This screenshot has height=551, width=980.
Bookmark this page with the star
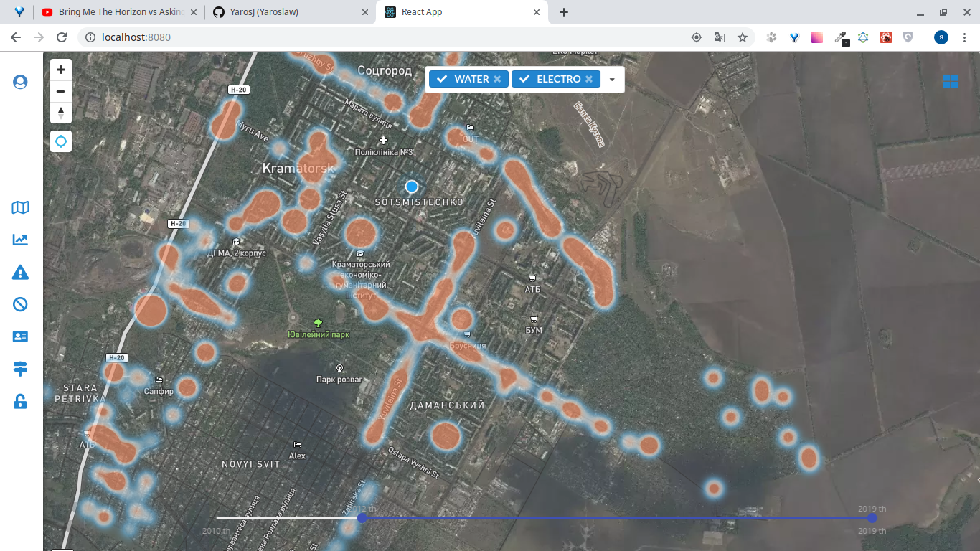pyautogui.click(x=743, y=37)
